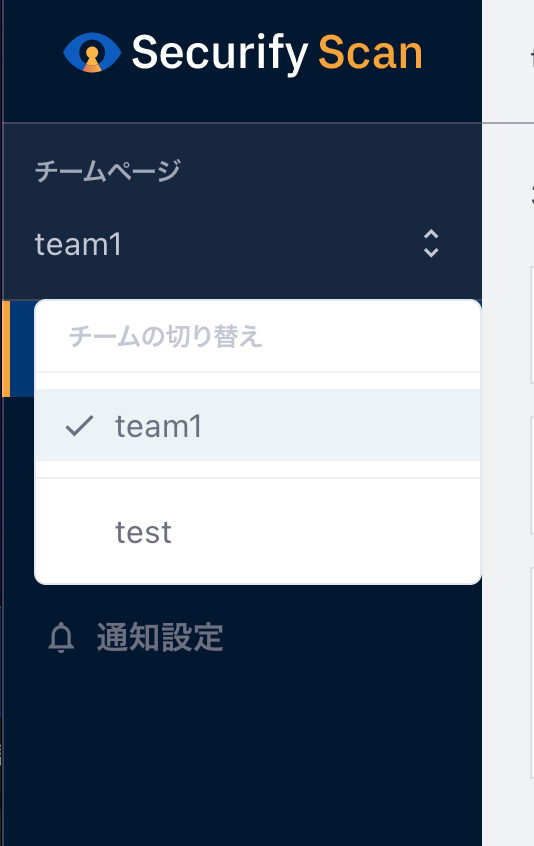This screenshot has height=846, width=534.
Task: Open the team1 team selector dropdown
Action: tap(242, 244)
